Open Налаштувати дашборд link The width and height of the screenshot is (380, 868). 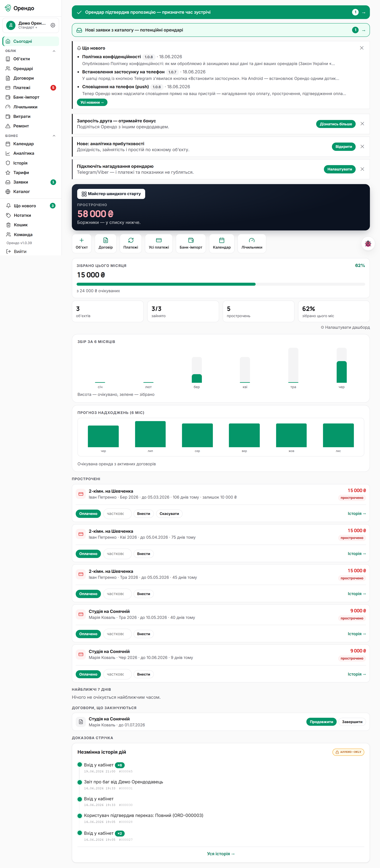[345, 327]
